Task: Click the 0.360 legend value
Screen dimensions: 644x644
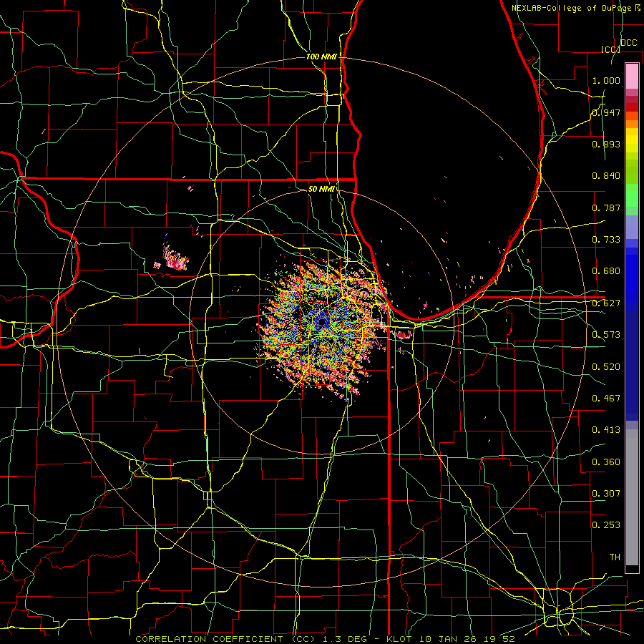Action: (x=606, y=462)
